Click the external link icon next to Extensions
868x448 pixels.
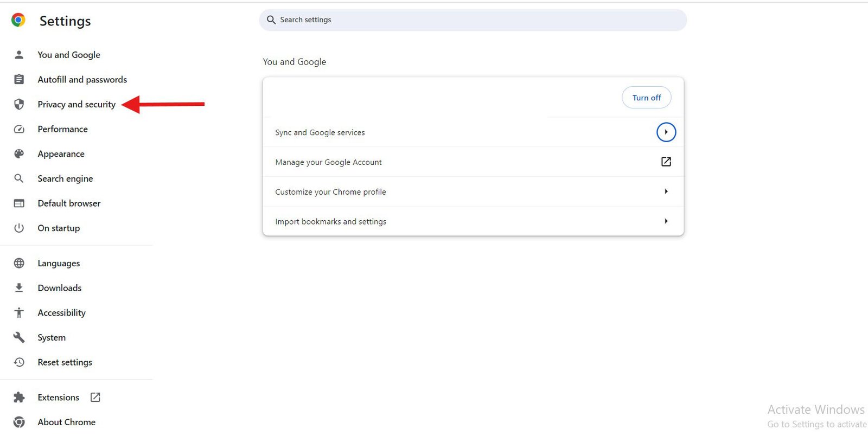click(95, 398)
